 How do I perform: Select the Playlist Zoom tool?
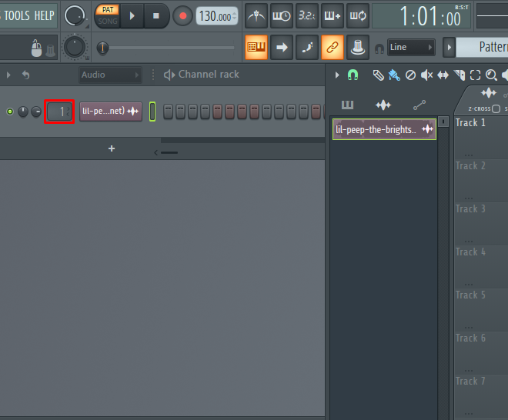tap(492, 75)
